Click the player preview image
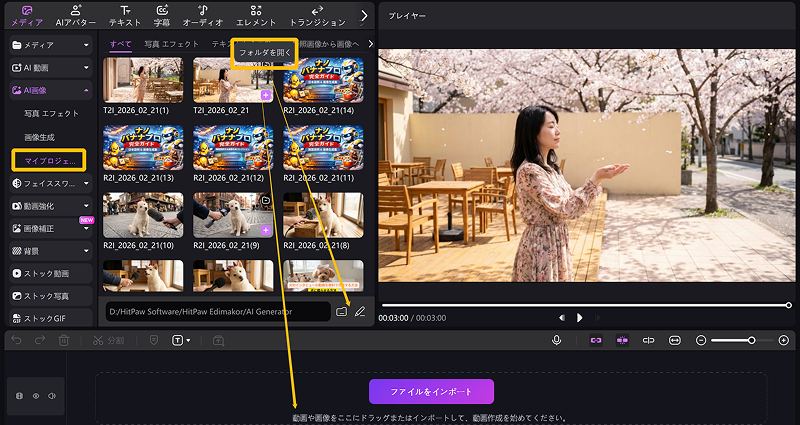Image resolution: width=800 pixels, height=425 pixels. pyautogui.click(x=587, y=165)
